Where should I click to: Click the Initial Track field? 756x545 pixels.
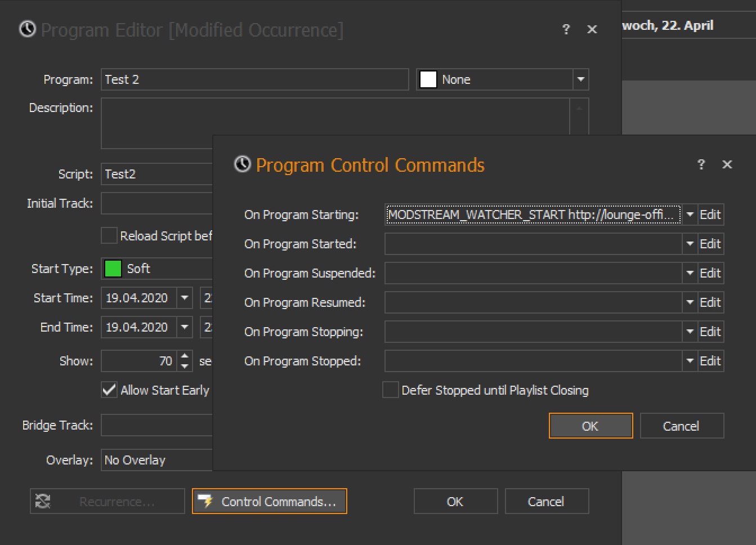[x=157, y=203]
